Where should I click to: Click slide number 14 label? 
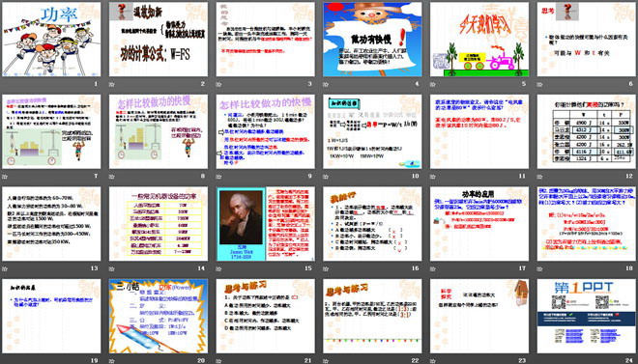[x=202, y=268]
